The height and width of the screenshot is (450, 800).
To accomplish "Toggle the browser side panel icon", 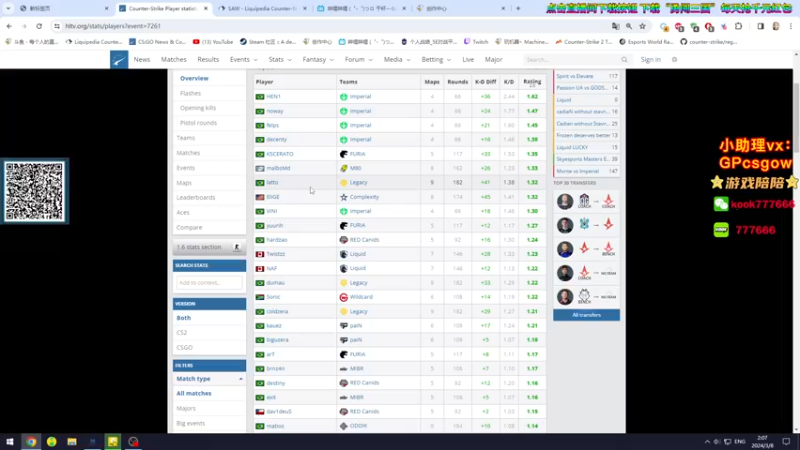I will pyautogui.click(x=761, y=26).
